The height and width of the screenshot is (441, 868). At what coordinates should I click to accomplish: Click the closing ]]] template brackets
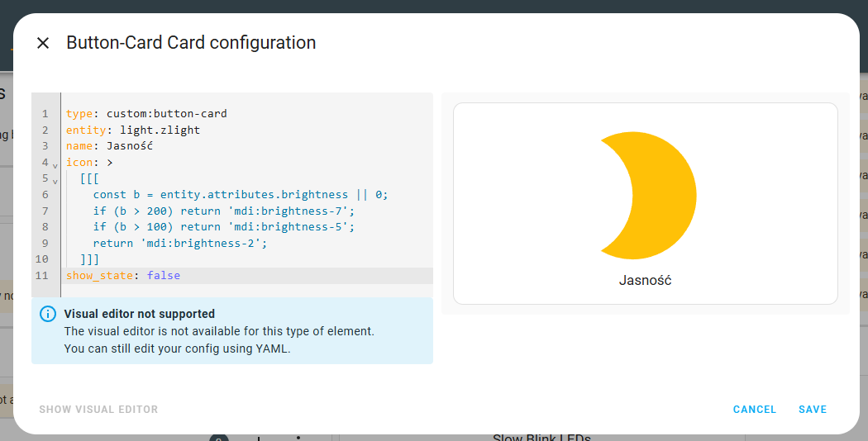pyautogui.click(x=89, y=259)
